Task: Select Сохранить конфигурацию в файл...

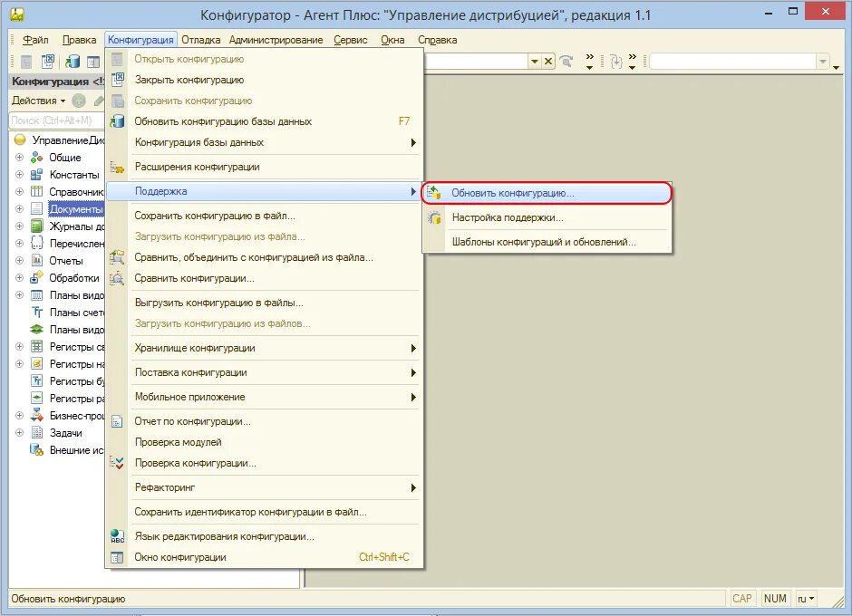Action: tap(264, 216)
